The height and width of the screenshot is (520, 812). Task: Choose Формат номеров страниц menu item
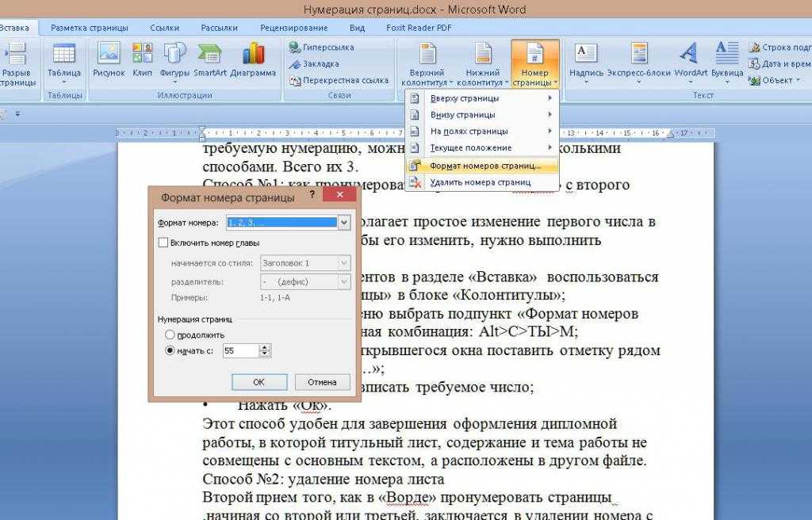tap(482, 166)
